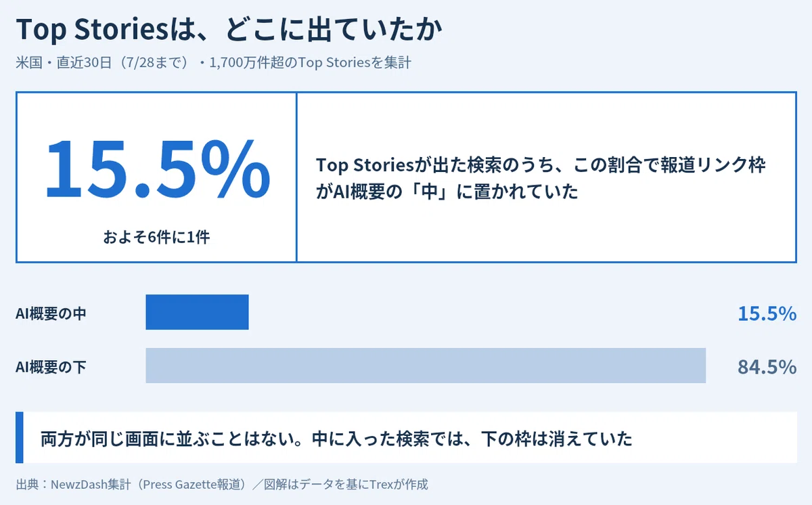
Task: Select the subtitle line starting with 米国・直近30日
Action: coord(213,63)
